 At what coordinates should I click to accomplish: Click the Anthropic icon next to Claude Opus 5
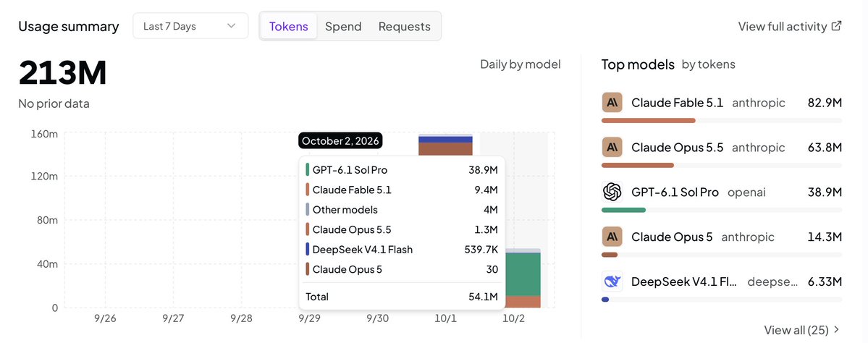click(612, 237)
